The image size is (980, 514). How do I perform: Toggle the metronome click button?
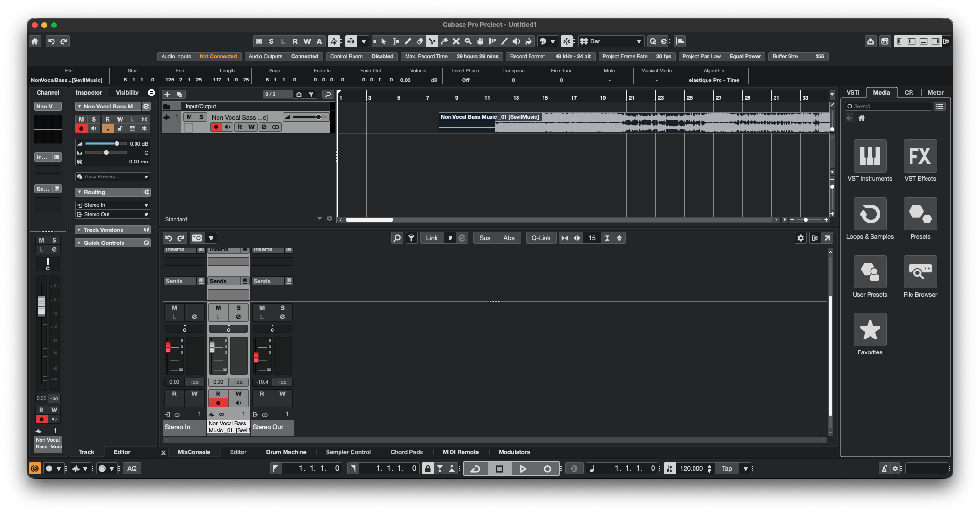click(885, 469)
